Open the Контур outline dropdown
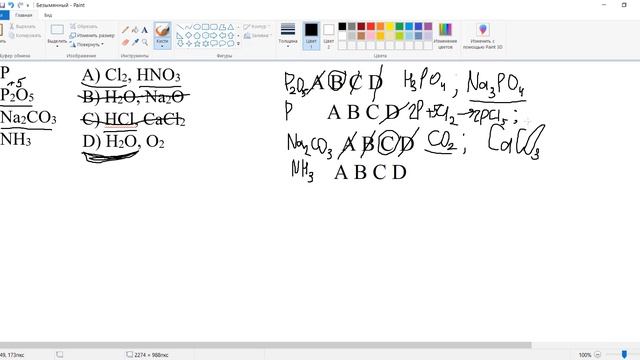 [x=257, y=27]
